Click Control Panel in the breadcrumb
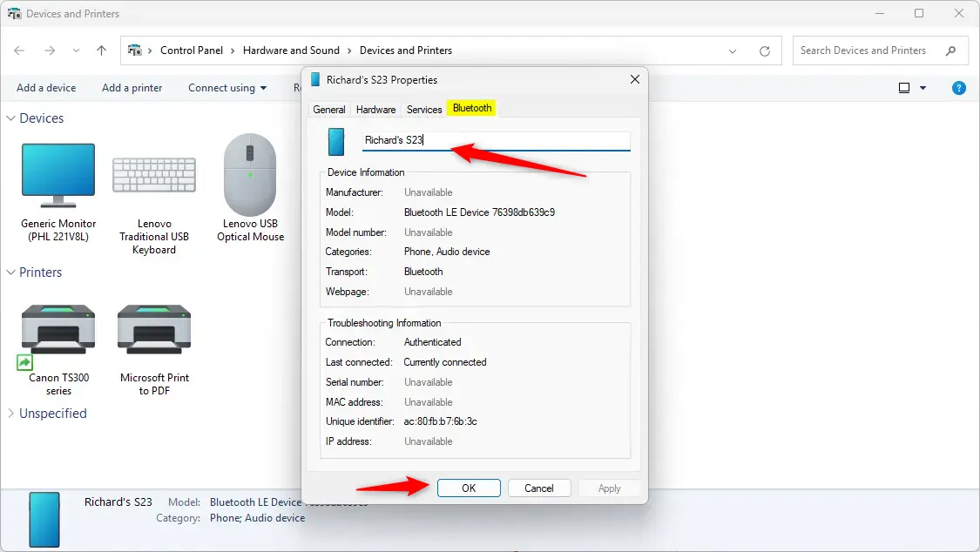The width and height of the screenshot is (980, 552). click(x=192, y=50)
